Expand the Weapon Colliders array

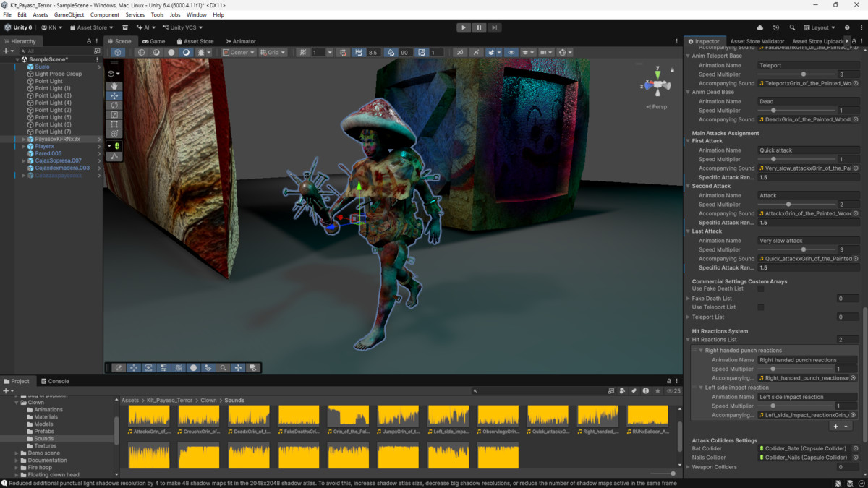[x=688, y=467]
